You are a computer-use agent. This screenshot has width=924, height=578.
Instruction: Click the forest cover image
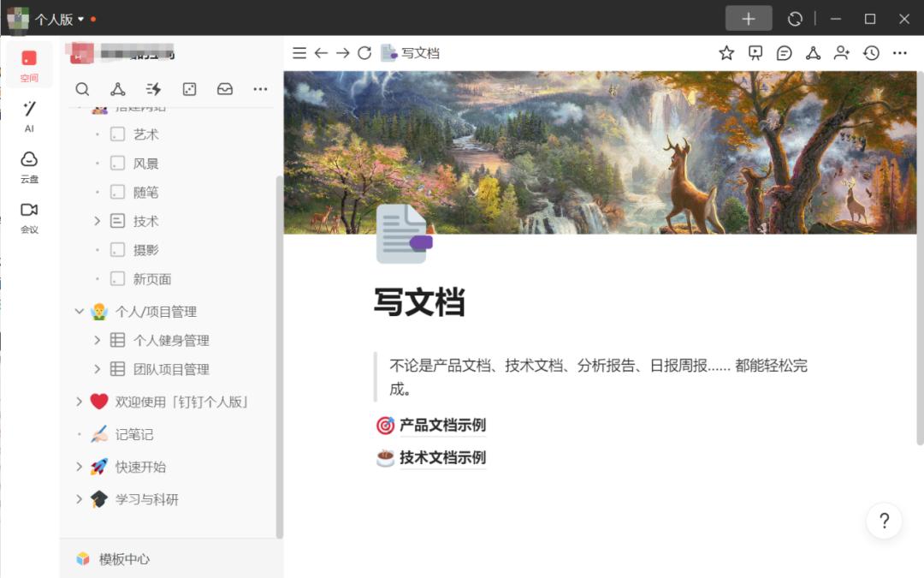coord(600,152)
